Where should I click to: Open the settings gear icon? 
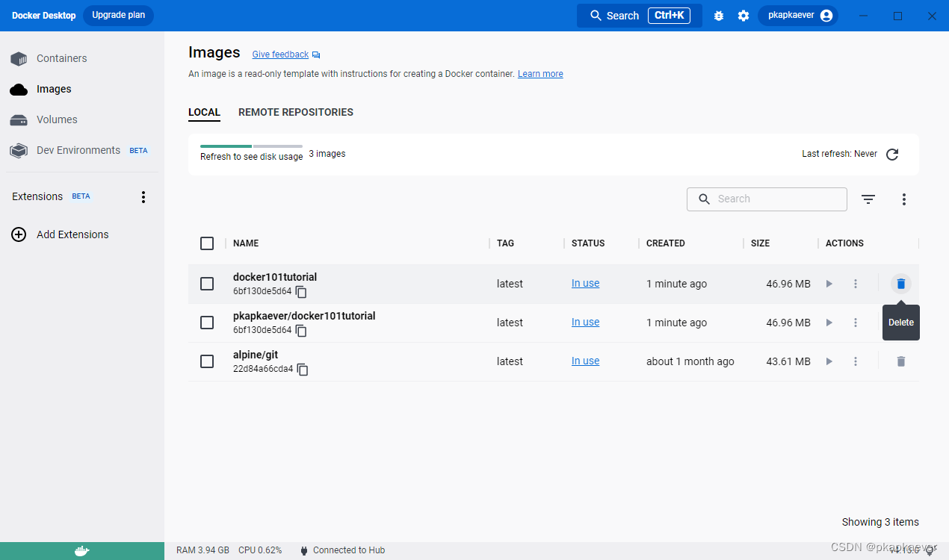click(x=744, y=16)
